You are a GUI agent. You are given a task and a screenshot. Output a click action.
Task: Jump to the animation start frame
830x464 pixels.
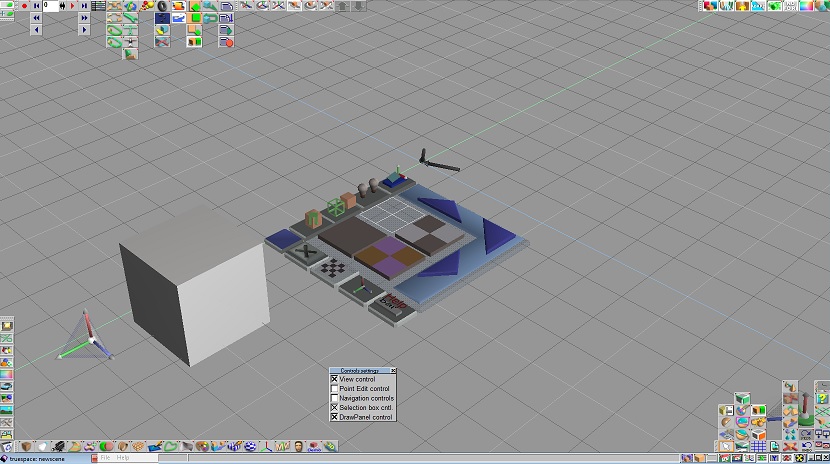[36, 6]
